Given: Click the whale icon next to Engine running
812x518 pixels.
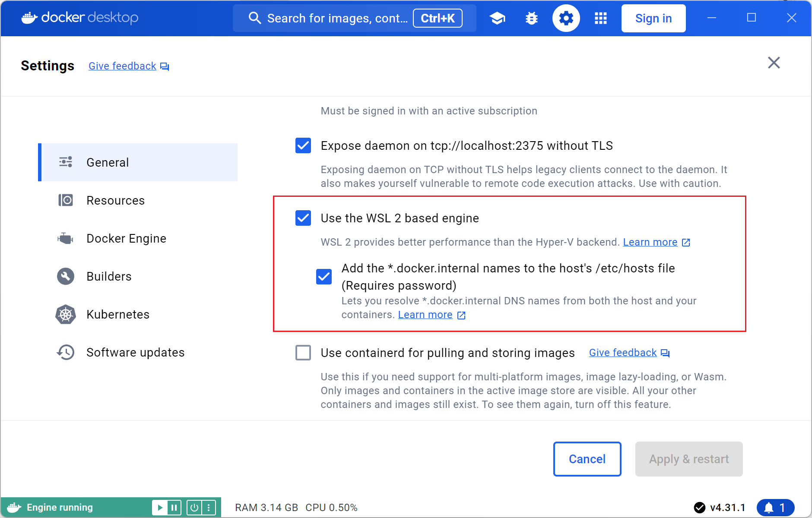Looking at the screenshot, I should pos(14,508).
